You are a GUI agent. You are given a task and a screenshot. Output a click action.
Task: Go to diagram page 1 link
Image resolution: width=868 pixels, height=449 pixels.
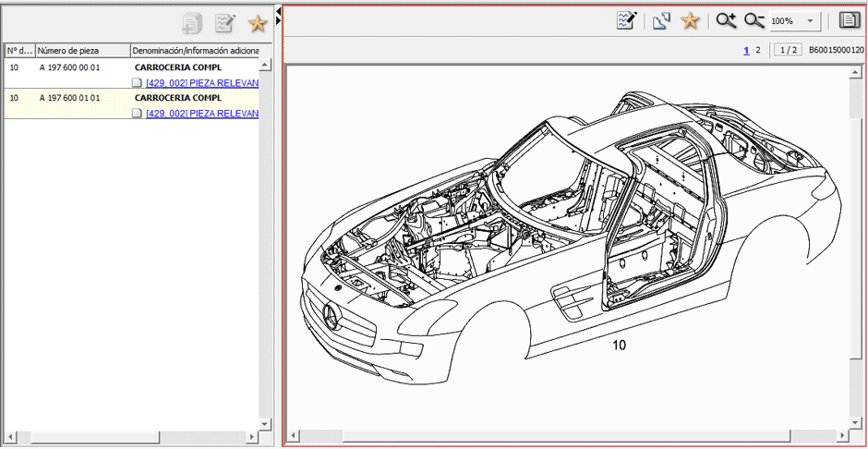(x=746, y=50)
